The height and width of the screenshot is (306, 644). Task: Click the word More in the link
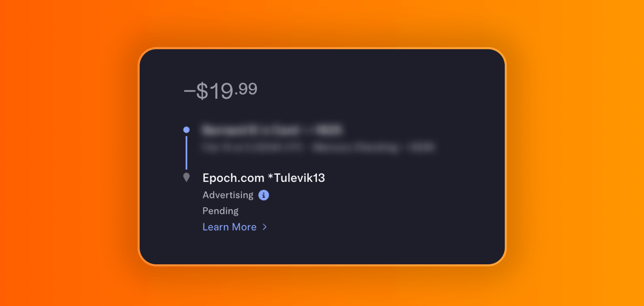tap(244, 227)
